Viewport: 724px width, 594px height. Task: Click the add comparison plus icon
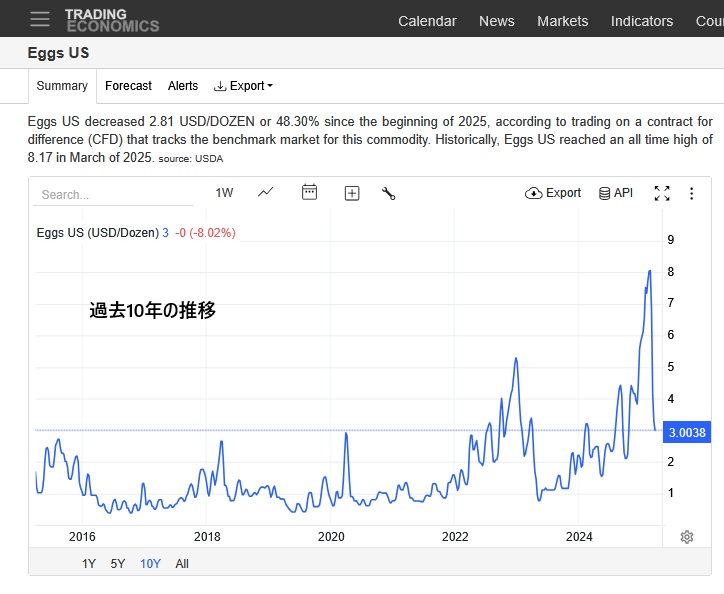[x=352, y=193]
